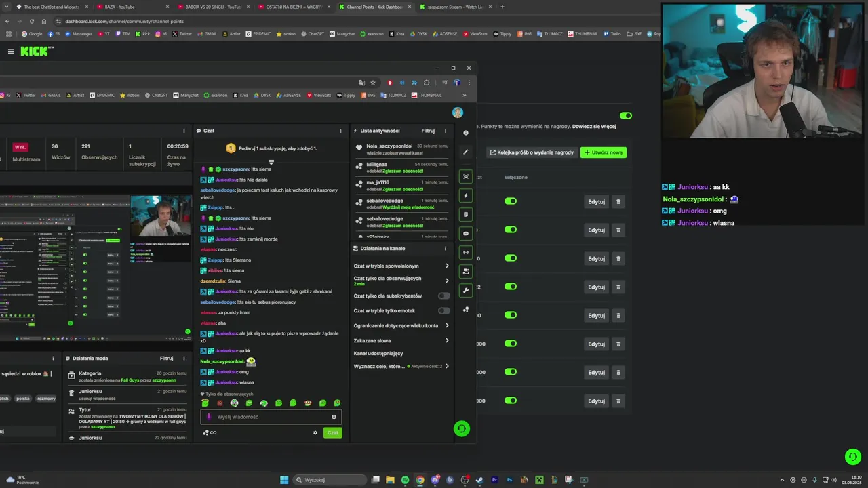Open Filtruj in Działania moda
Screen dimensions: 868x488
[166, 358]
